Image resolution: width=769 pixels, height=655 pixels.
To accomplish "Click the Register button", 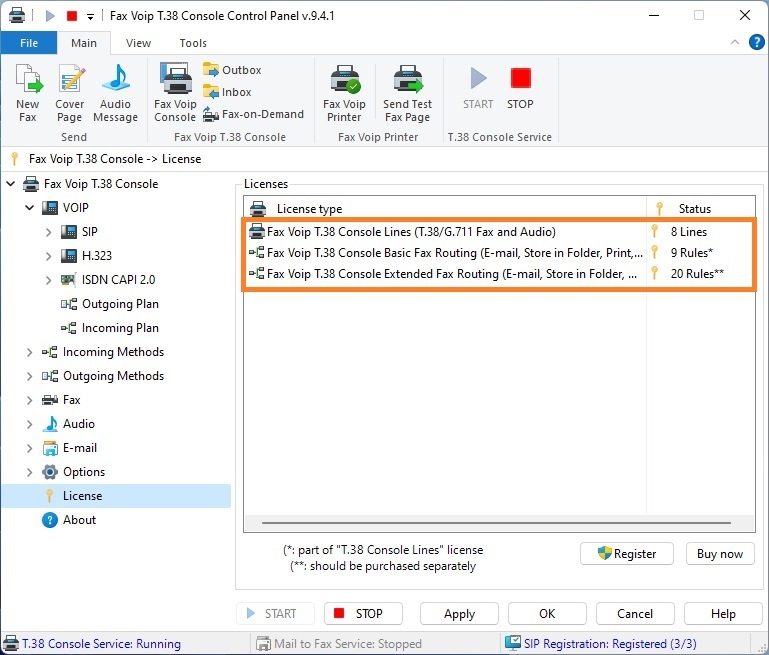I will pos(627,554).
